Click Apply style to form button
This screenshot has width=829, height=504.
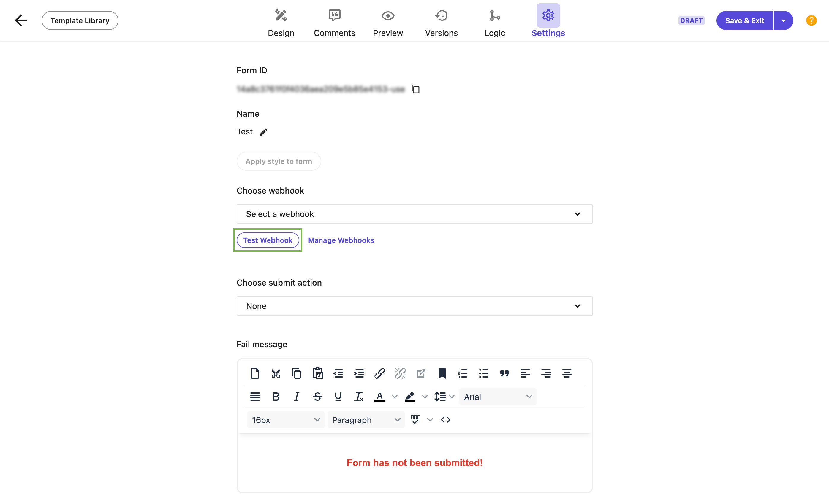tap(279, 161)
